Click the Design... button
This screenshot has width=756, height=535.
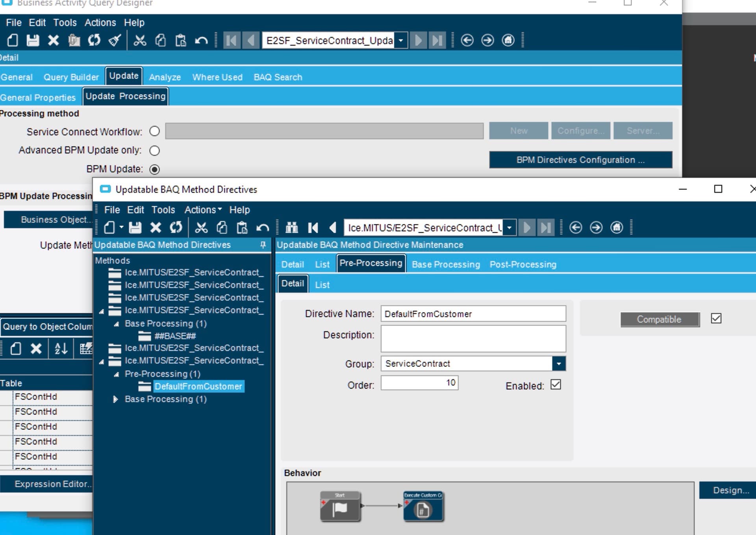click(731, 490)
